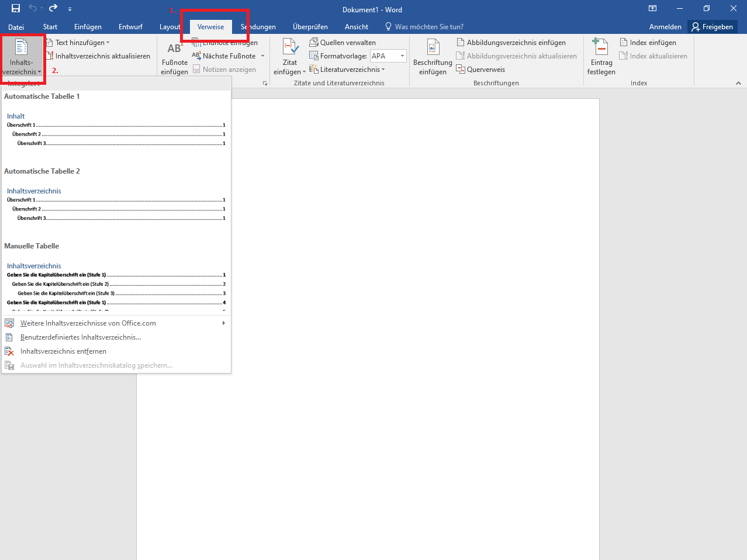Switch to the Ansicht tab
Viewport: 747px width, 560px height.
[357, 27]
